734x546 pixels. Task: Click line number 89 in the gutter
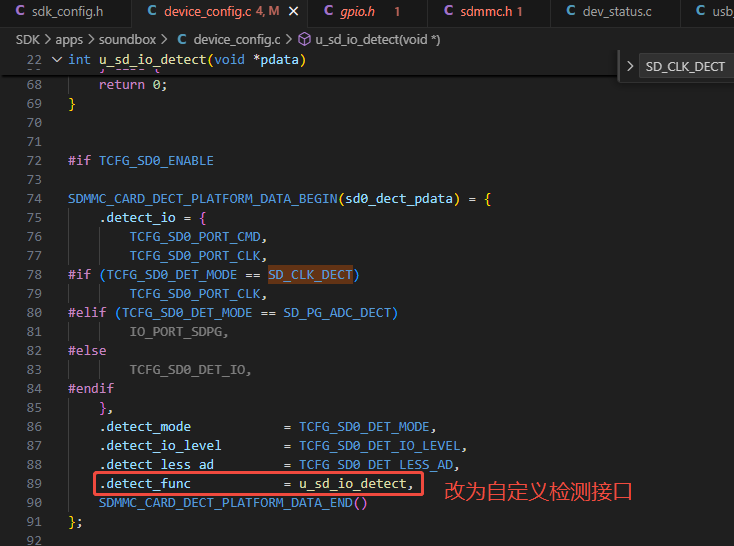tap(34, 483)
